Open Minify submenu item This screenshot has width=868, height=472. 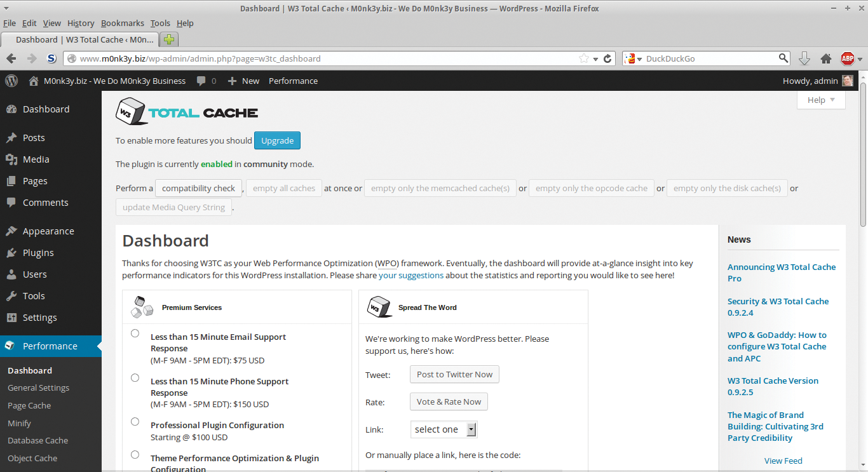coord(19,423)
